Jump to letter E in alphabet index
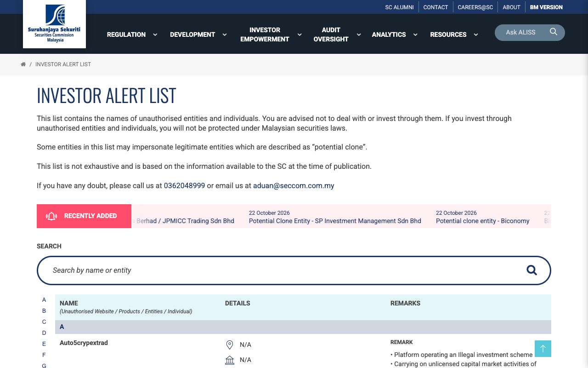Viewport: 588px width, 368px height. (x=44, y=344)
